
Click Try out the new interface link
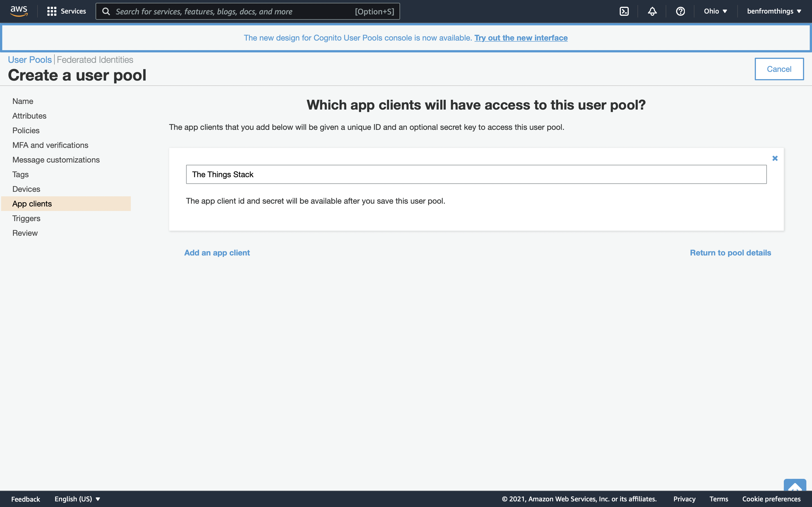[x=521, y=38]
